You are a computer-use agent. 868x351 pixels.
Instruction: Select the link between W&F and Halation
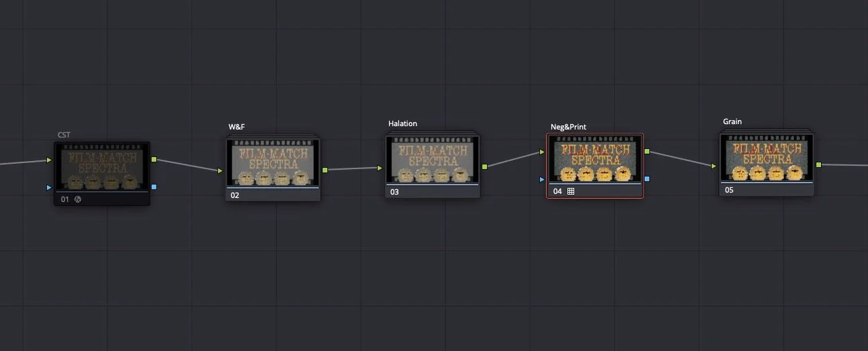coord(352,169)
